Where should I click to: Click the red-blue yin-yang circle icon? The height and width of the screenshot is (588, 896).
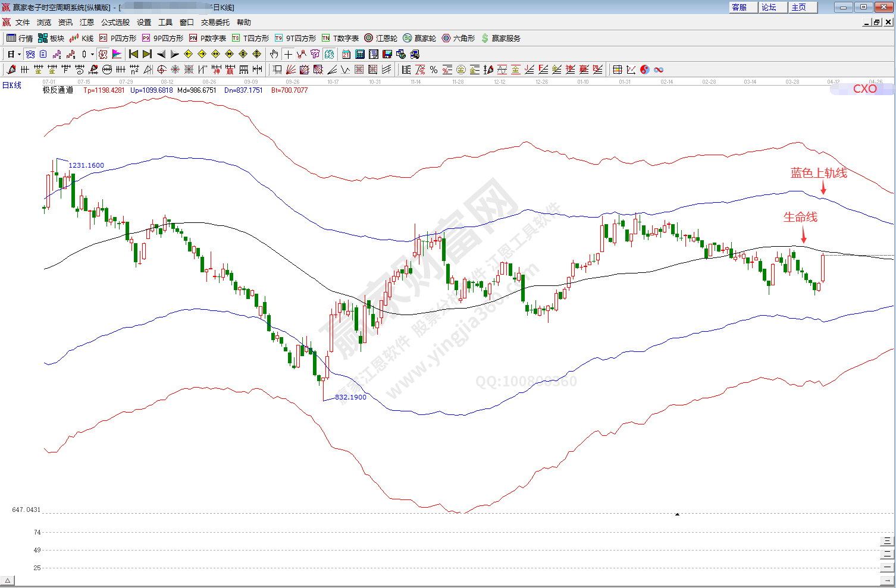(x=645, y=70)
